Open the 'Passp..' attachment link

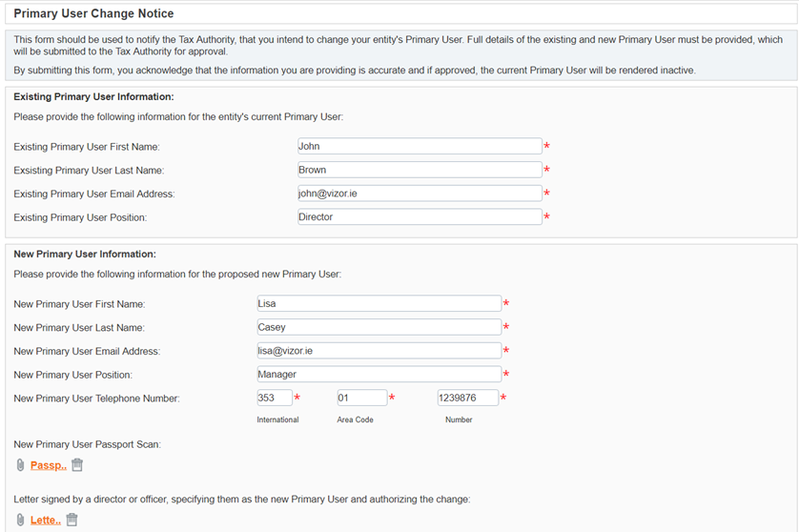[x=48, y=465]
